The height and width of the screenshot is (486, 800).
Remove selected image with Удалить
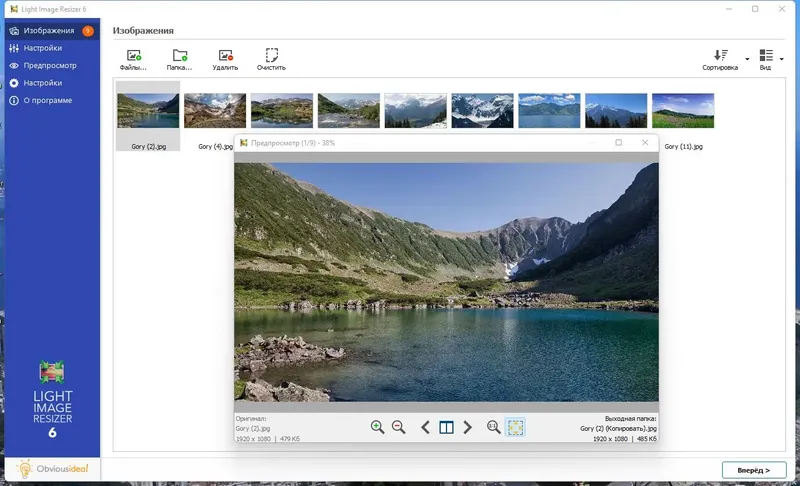point(225,60)
